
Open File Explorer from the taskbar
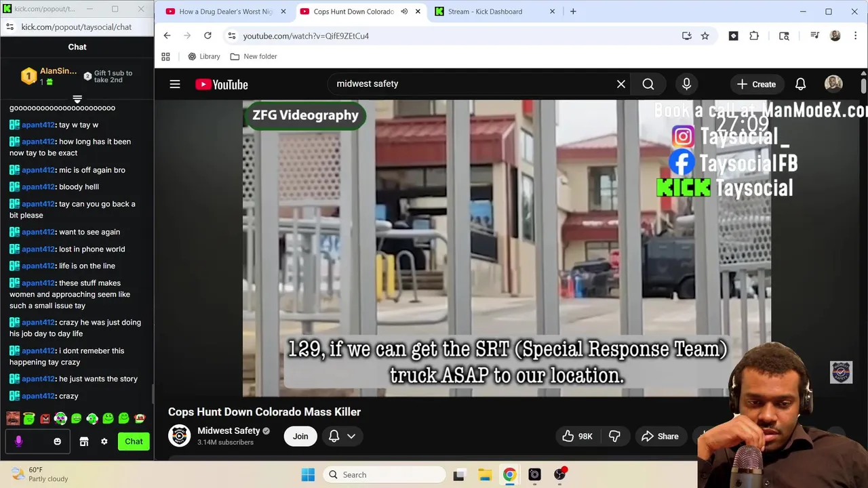[484, 474]
